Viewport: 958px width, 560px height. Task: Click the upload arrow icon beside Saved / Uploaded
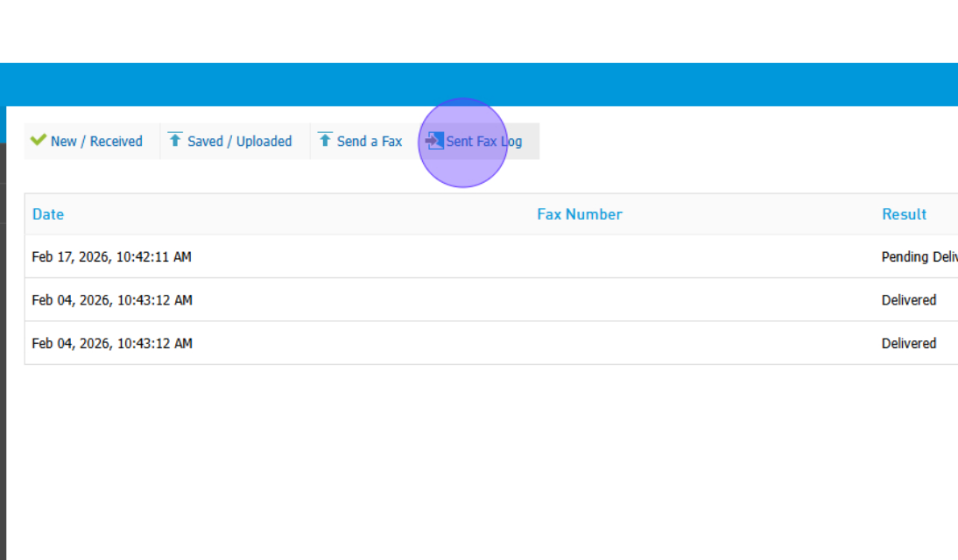[175, 140]
